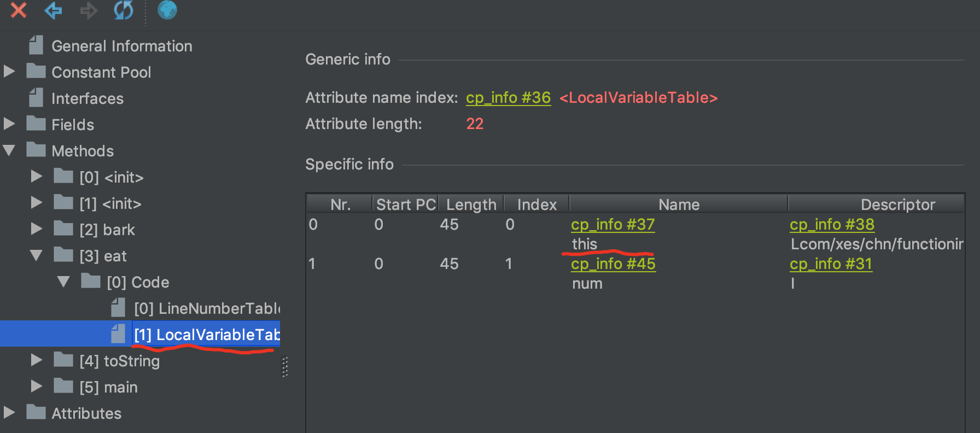Collapse the Methods tree node
The image size is (980, 433).
point(9,150)
